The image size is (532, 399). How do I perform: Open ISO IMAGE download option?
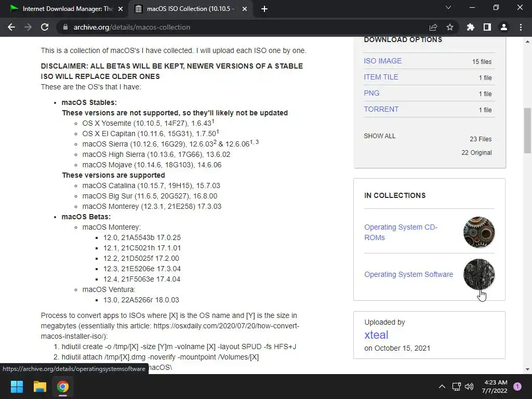(x=382, y=61)
